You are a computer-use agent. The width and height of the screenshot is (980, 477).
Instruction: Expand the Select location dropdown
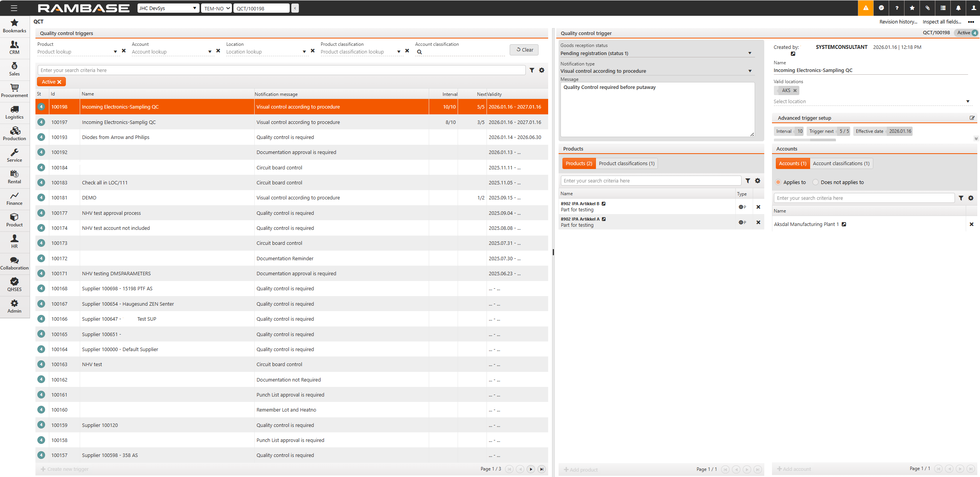pyautogui.click(x=967, y=102)
